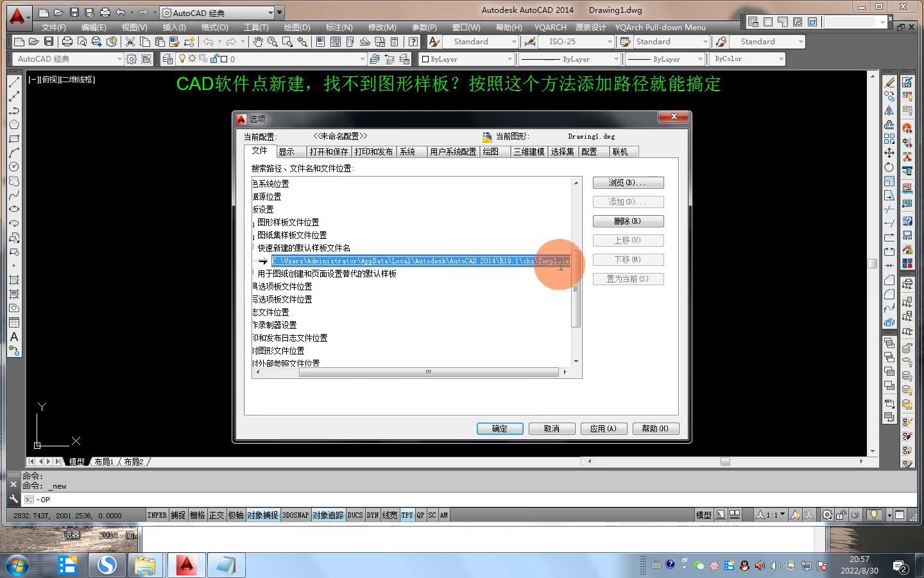Screen dimensions: 924x578
Task: Toggle 栅格 grid display in status bar
Action: click(x=197, y=515)
